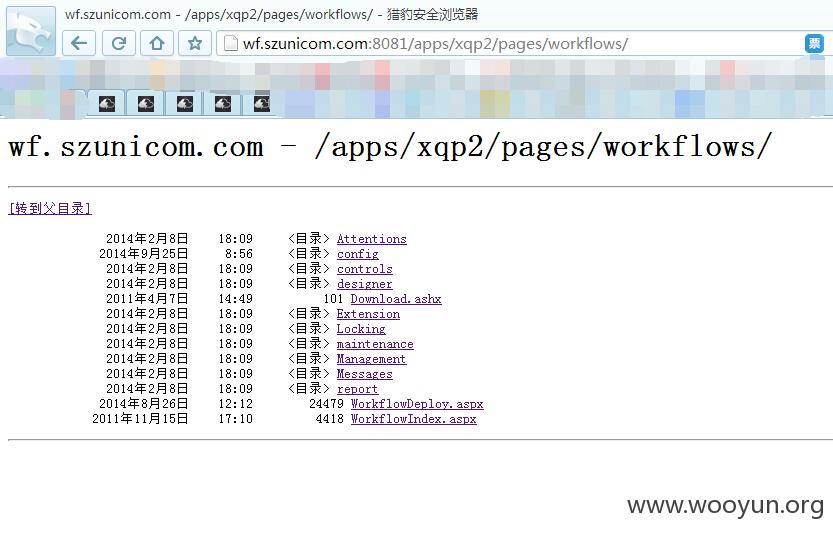Open the maintenance directory
The height and width of the screenshot is (534, 833).
pyautogui.click(x=375, y=344)
